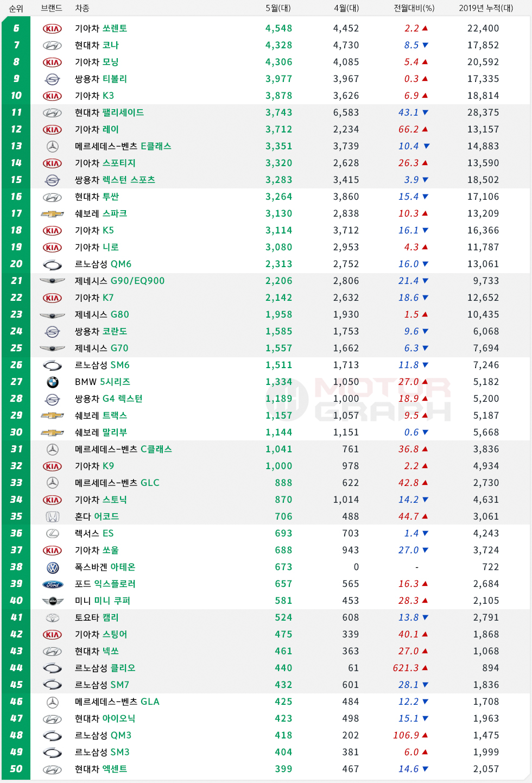Click the Renault Samsung logo in row 20
The width and height of the screenshot is (532, 783).
click(53, 264)
